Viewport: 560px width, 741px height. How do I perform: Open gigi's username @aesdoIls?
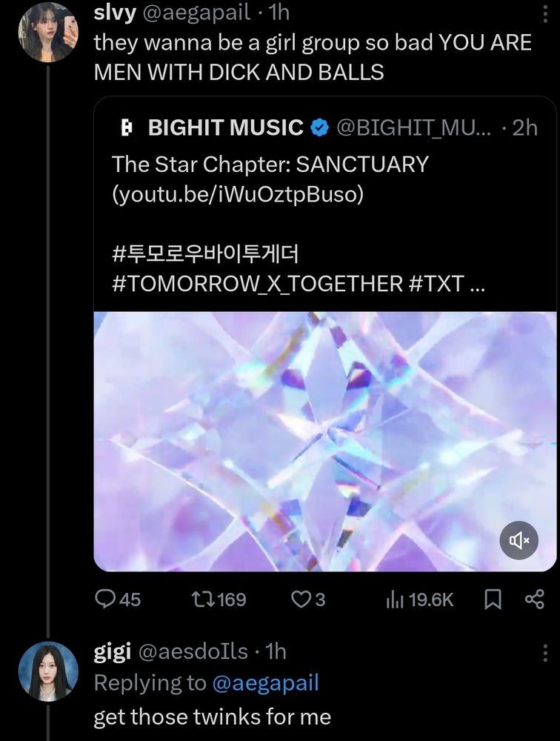click(x=193, y=651)
